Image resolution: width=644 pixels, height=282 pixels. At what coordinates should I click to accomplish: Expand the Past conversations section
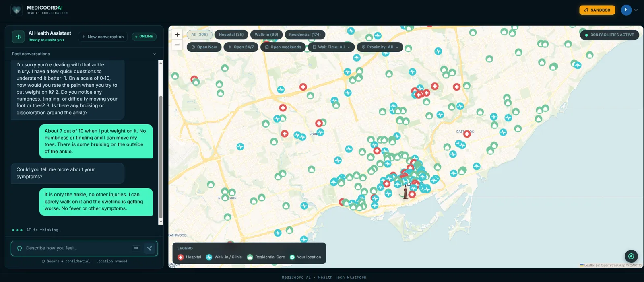[84, 54]
